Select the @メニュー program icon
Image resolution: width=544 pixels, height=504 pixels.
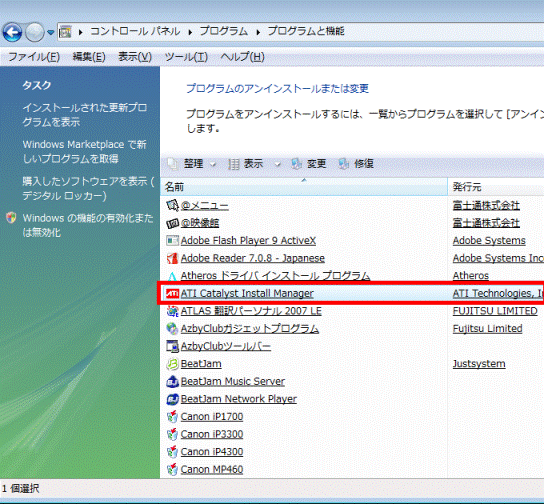pyautogui.click(x=172, y=206)
